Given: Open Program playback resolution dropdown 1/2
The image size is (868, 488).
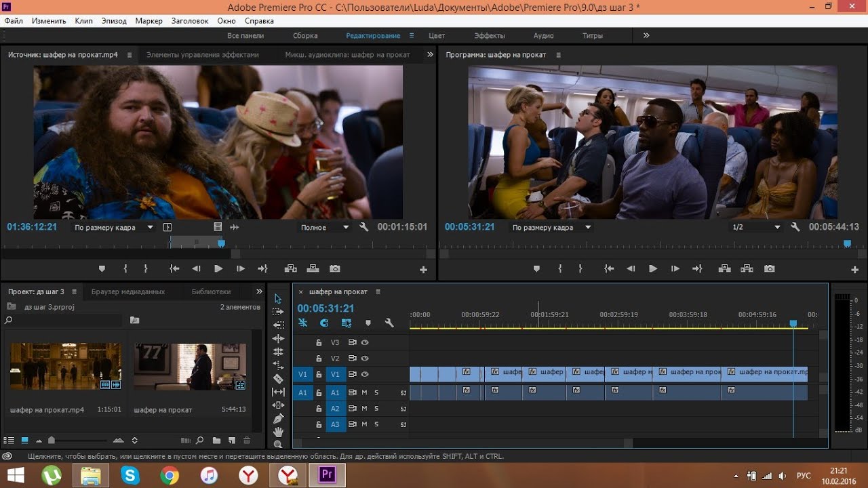Looking at the screenshot, I should (757, 228).
